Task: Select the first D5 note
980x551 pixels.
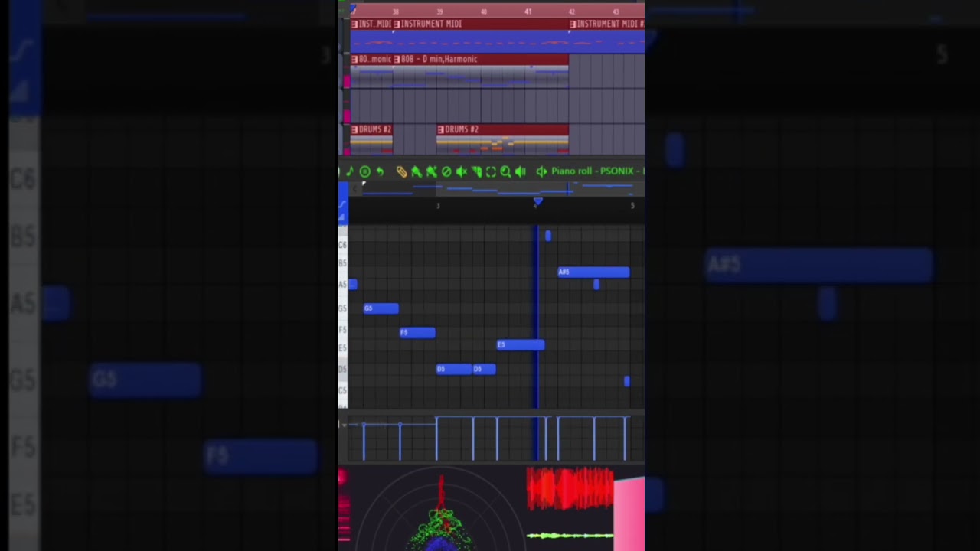Action: [x=454, y=369]
